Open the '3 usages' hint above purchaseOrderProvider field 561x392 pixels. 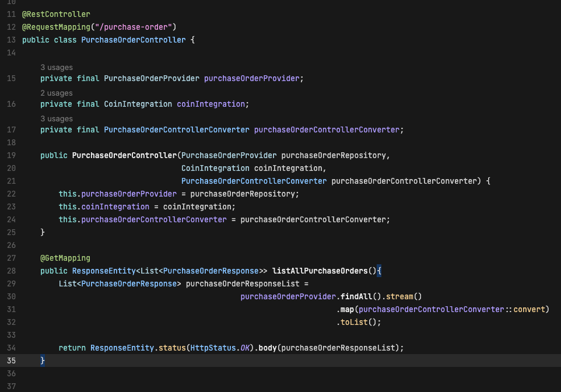(x=57, y=67)
